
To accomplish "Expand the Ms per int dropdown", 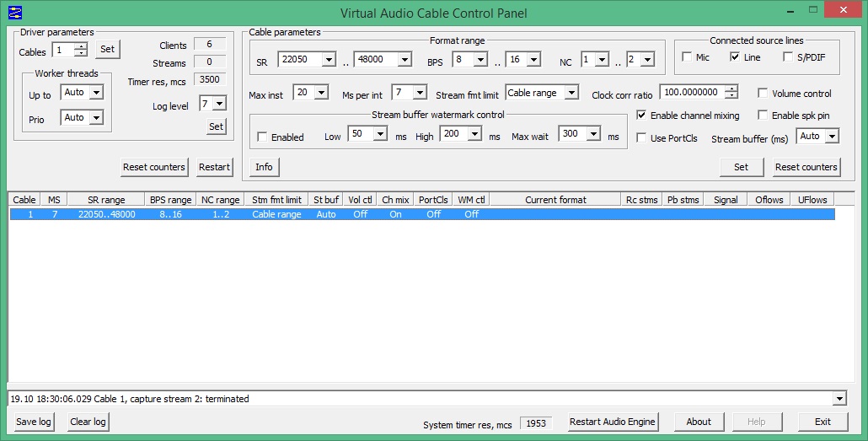I will pos(420,93).
